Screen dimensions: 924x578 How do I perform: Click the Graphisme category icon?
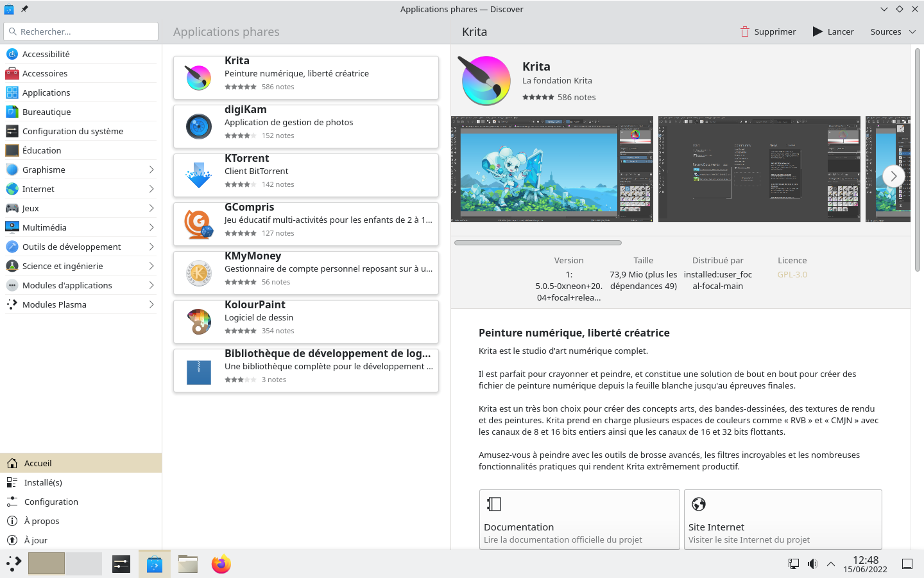coord(12,170)
